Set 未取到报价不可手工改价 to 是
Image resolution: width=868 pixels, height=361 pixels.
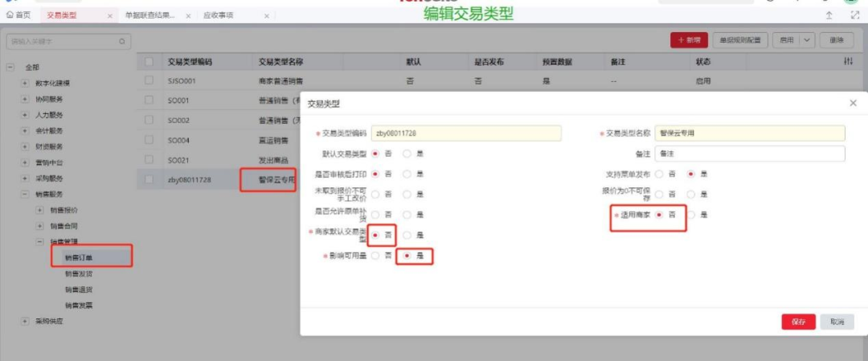tap(407, 195)
